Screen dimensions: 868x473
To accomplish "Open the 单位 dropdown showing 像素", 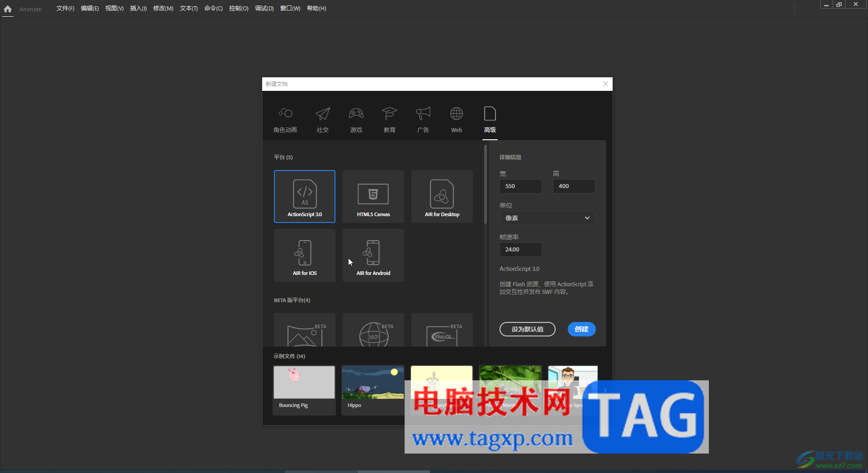I will pyautogui.click(x=547, y=218).
